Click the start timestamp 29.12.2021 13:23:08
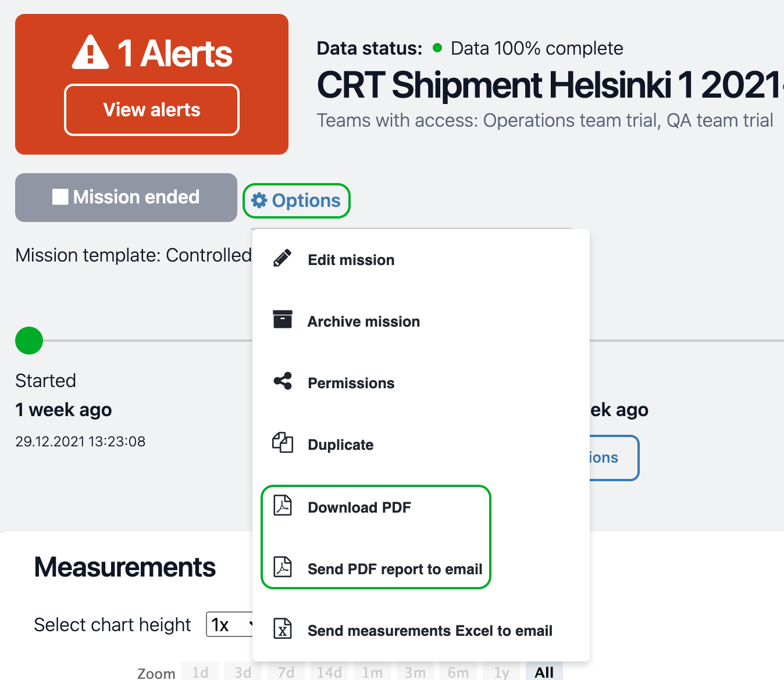 [80, 442]
